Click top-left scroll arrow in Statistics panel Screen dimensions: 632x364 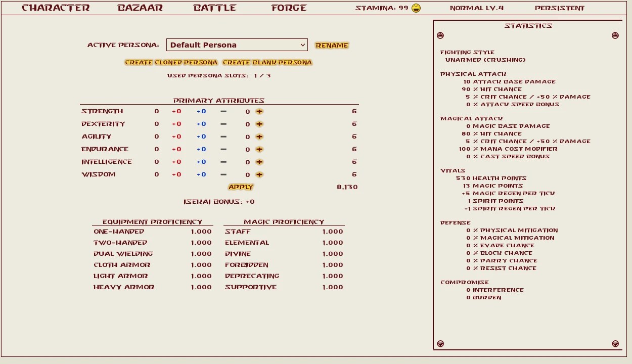coord(440,35)
